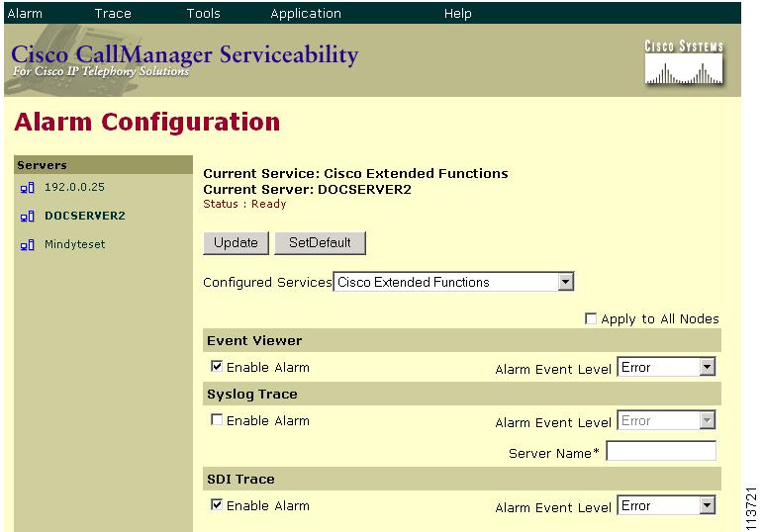Click the SDI Trace section header
The width and height of the screenshot is (763, 532).
(462, 479)
